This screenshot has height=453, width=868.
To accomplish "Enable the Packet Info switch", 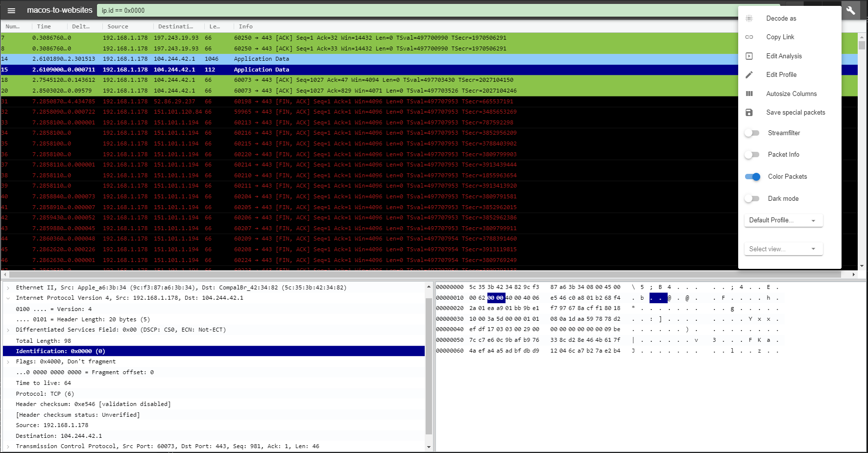I will 752,155.
